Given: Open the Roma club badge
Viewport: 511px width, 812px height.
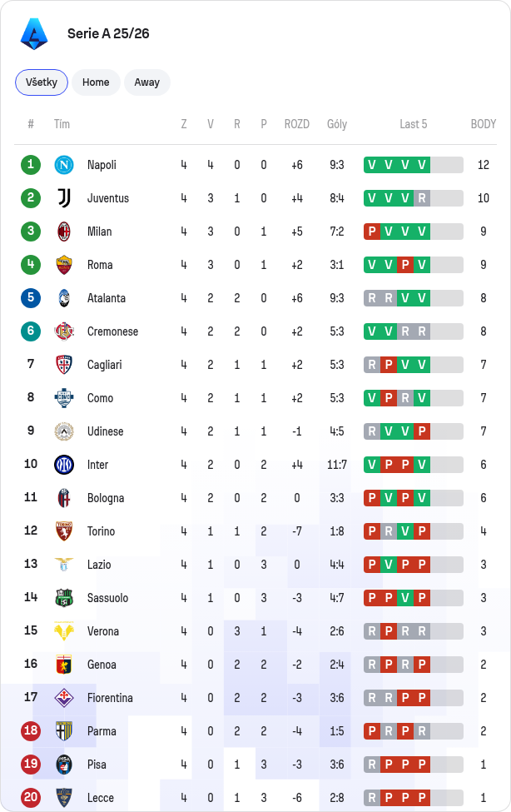Looking at the screenshot, I should tap(64, 265).
